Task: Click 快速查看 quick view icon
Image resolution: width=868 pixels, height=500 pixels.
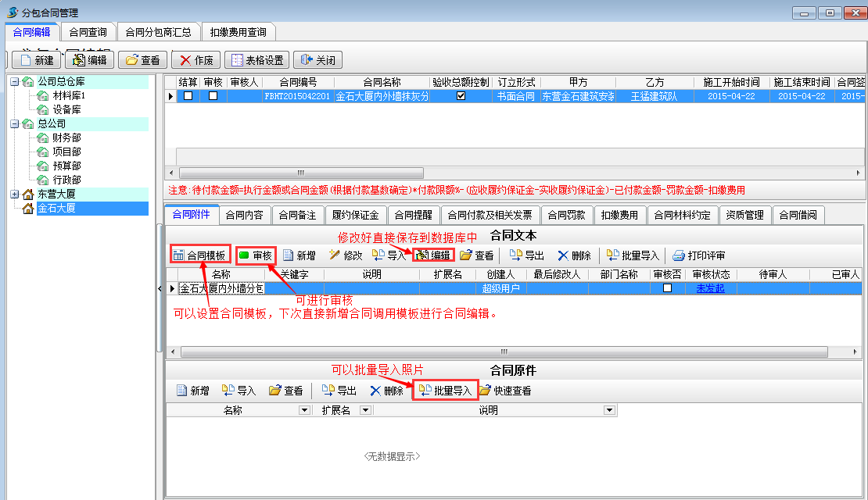Action: tap(486, 391)
